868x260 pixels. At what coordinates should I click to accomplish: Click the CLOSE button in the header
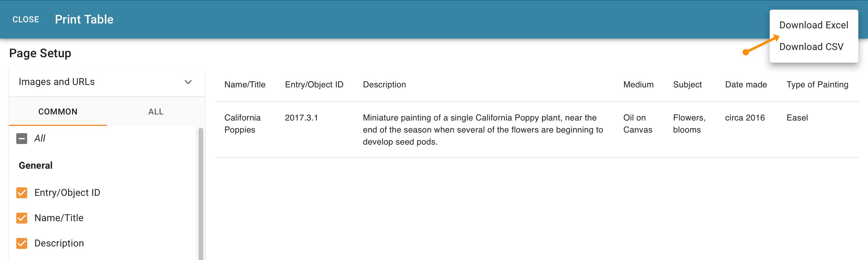point(26,20)
